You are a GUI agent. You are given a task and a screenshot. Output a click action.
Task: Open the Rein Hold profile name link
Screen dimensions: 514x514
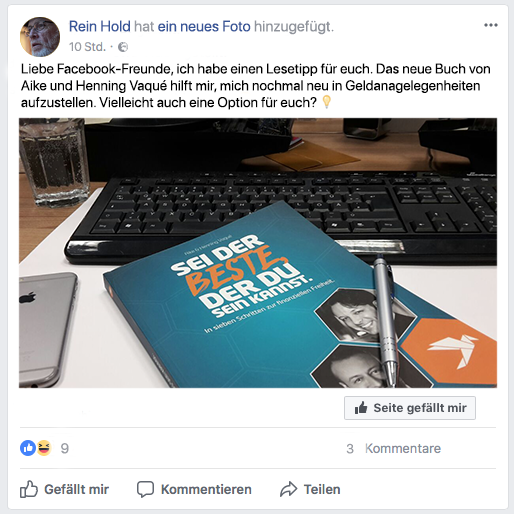pyautogui.click(x=99, y=26)
